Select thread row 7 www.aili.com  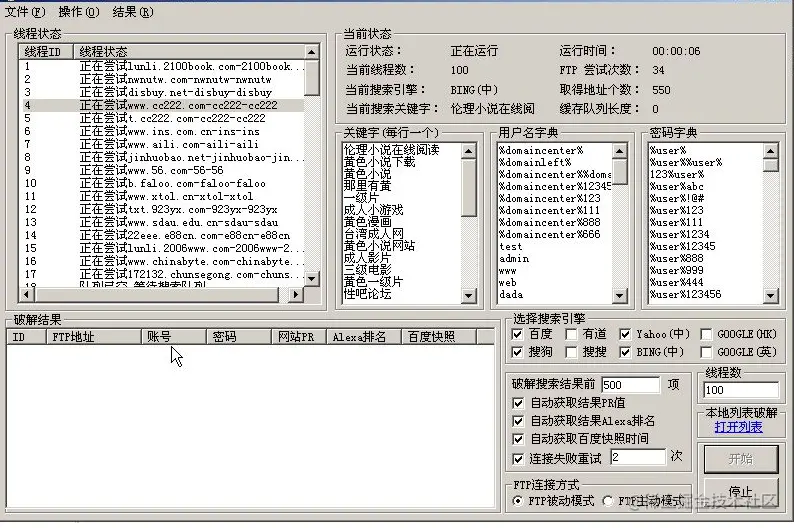click(162, 144)
